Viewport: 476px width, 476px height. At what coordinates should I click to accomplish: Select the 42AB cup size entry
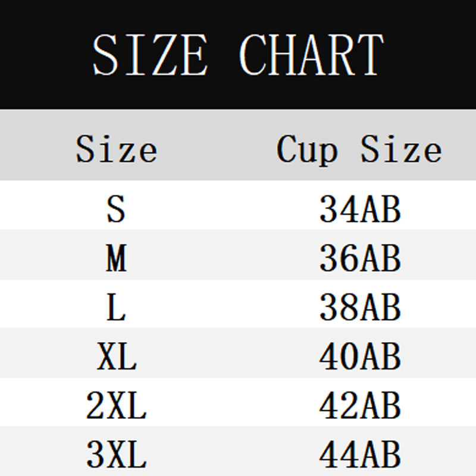pos(360,407)
